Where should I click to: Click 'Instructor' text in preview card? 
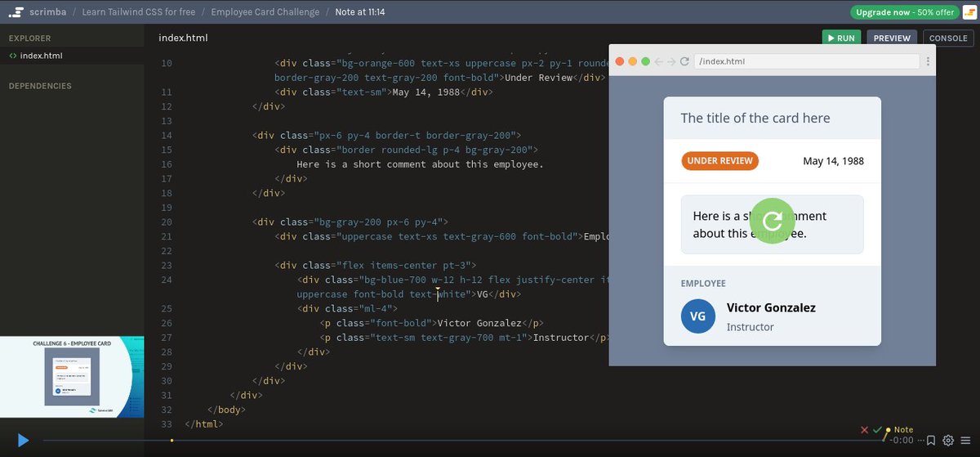(x=751, y=327)
